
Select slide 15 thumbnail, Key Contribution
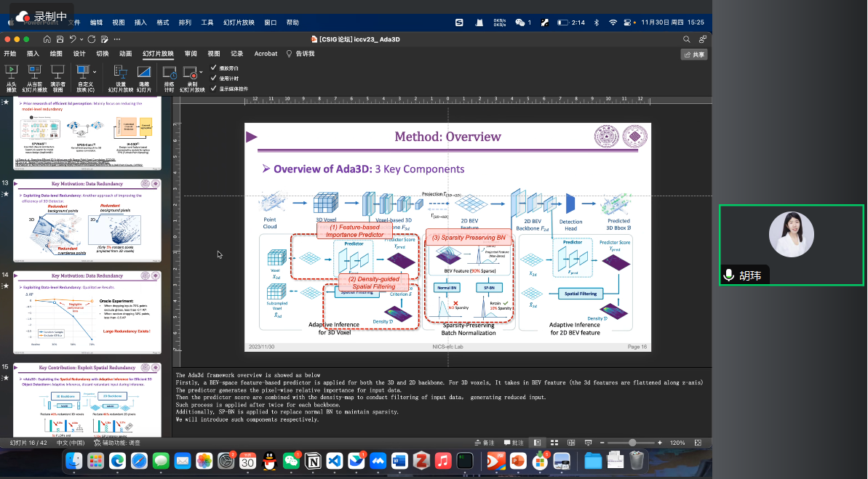click(x=87, y=400)
